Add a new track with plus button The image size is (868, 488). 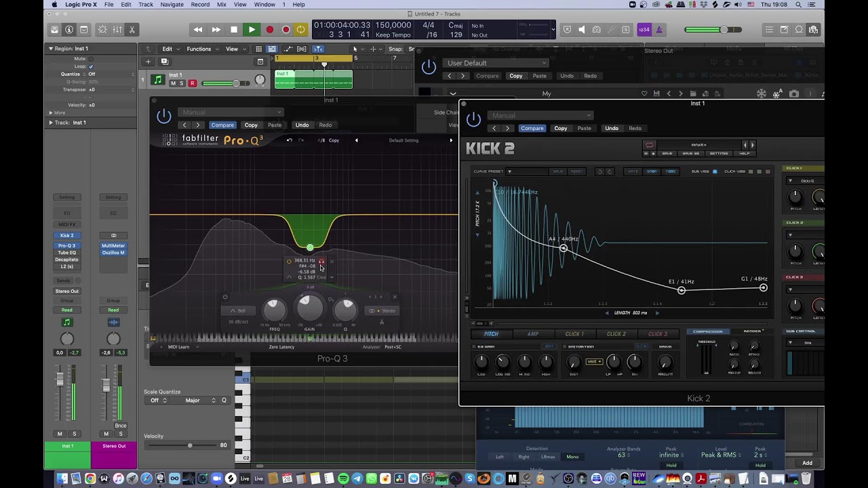click(148, 62)
